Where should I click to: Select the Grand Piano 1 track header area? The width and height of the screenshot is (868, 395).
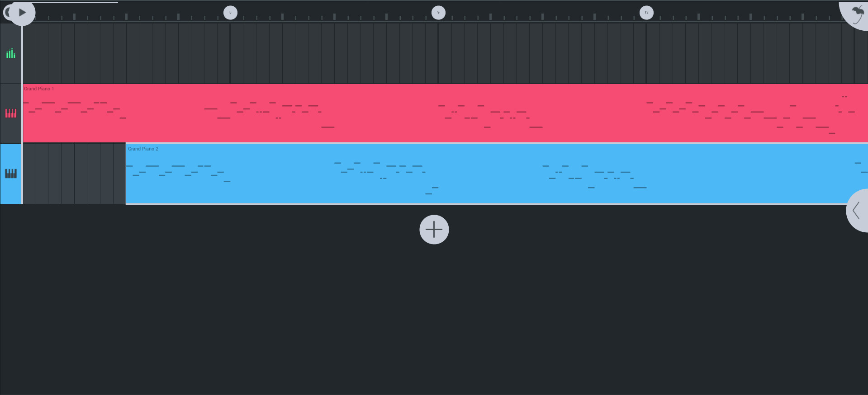pos(11,113)
